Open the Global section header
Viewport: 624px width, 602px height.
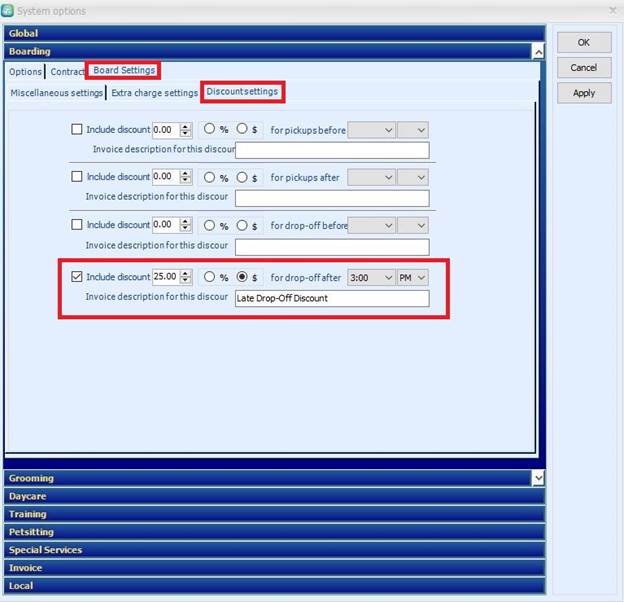point(274,33)
